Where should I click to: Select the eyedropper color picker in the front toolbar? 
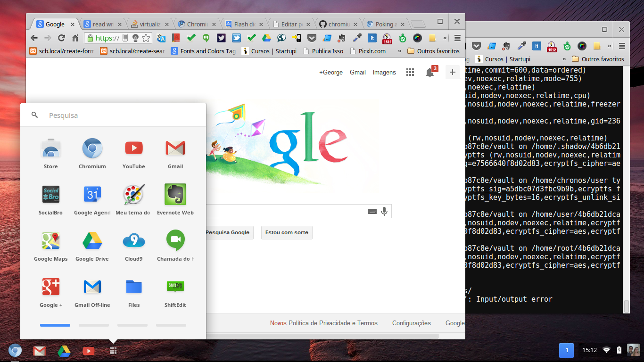click(x=357, y=38)
